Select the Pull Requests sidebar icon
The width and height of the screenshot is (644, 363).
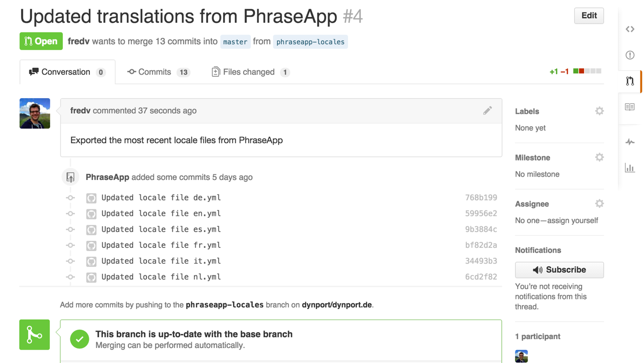pyautogui.click(x=630, y=81)
